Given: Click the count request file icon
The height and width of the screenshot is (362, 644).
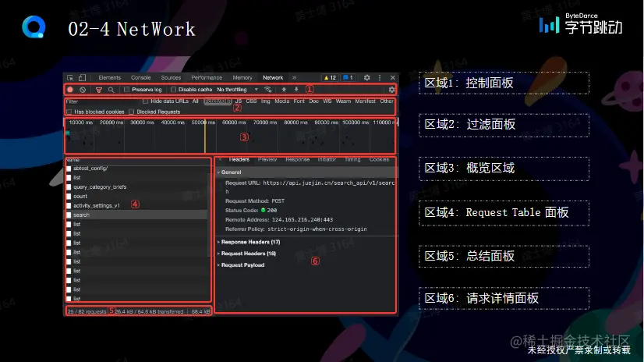Looking at the screenshot, I should click(x=69, y=197).
